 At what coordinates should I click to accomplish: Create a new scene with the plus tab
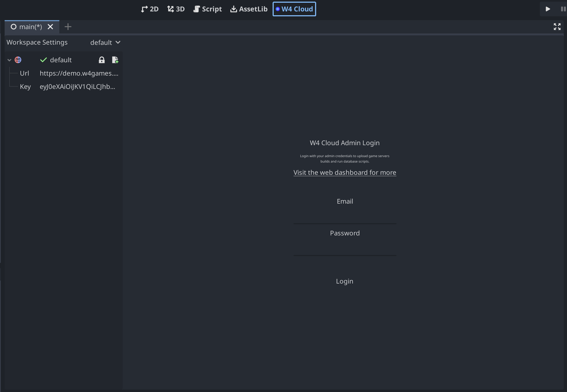(68, 26)
